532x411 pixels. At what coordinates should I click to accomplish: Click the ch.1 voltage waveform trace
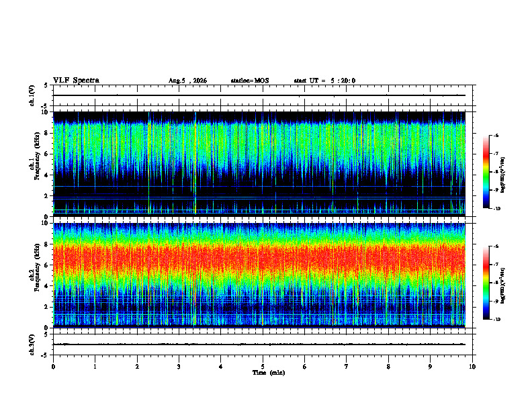tap(259, 95)
